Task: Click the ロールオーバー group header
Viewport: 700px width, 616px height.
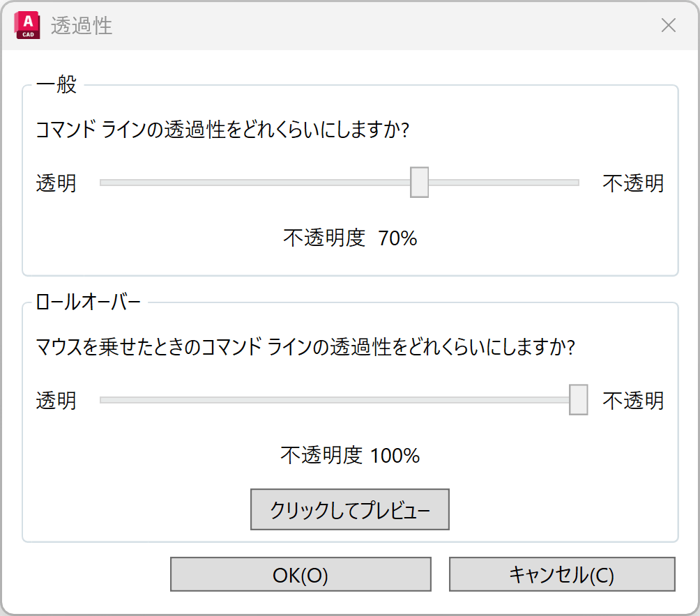Action: point(88,303)
